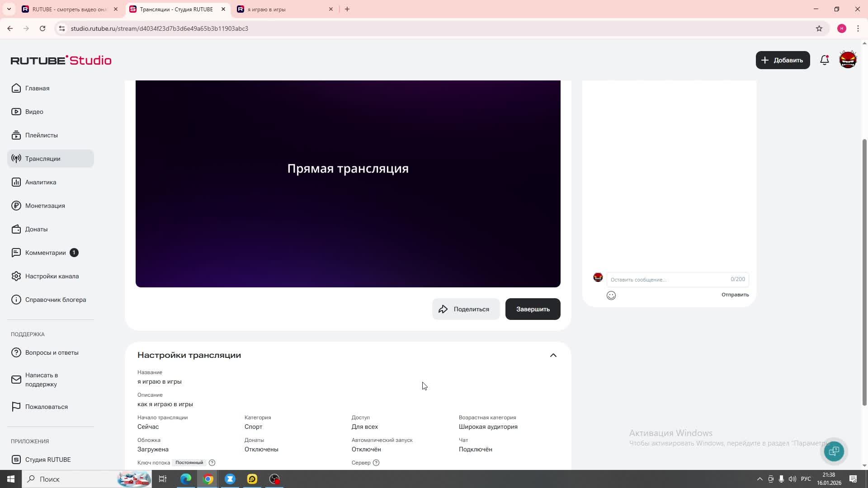Open Комментарии sidebar item
Image resolution: width=868 pixels, height=488 pixels.
point(45,253)
